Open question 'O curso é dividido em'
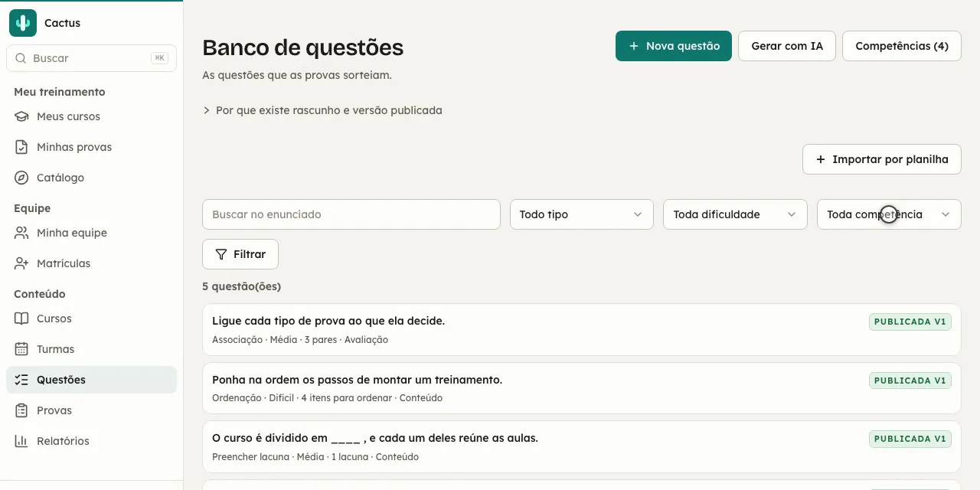980x490 pixels. pyautogui.click(x=582, y=447)
